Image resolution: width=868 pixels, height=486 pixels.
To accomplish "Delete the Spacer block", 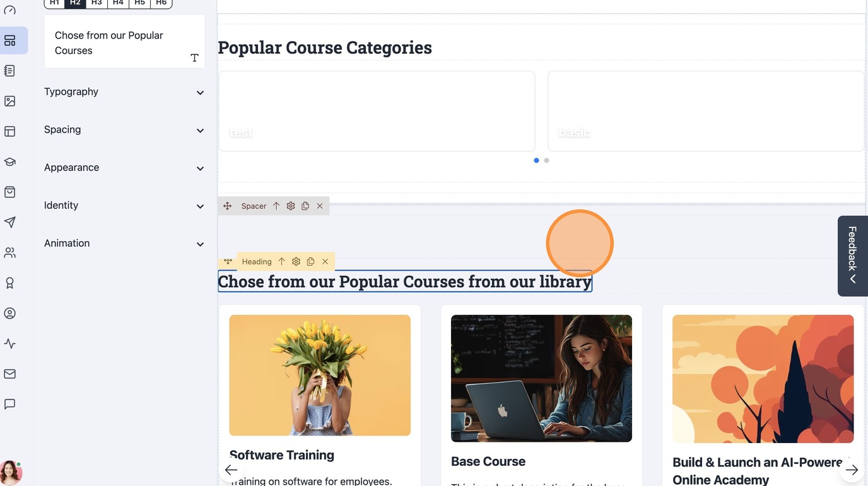I will click(320, 206).
